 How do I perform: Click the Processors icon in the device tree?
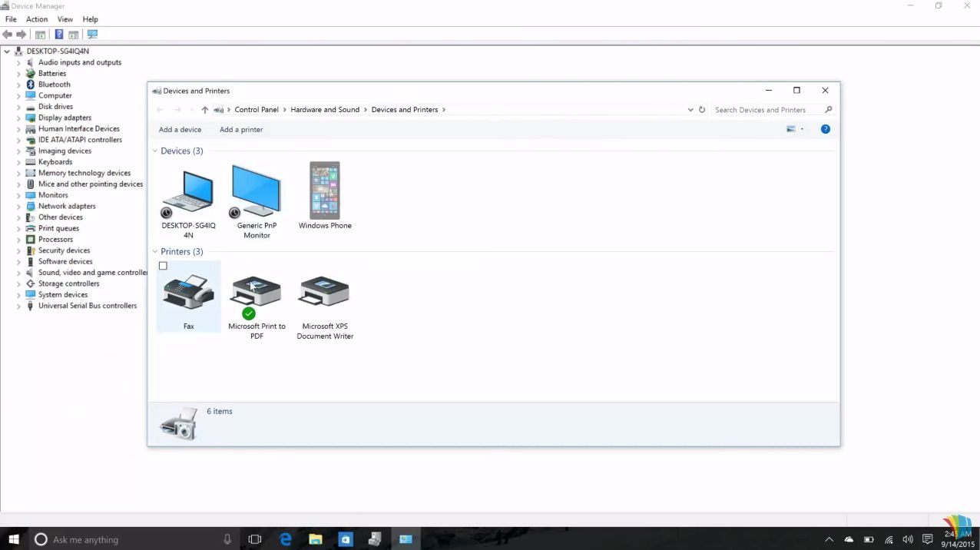pyautogui.click(x=31, y=240)
